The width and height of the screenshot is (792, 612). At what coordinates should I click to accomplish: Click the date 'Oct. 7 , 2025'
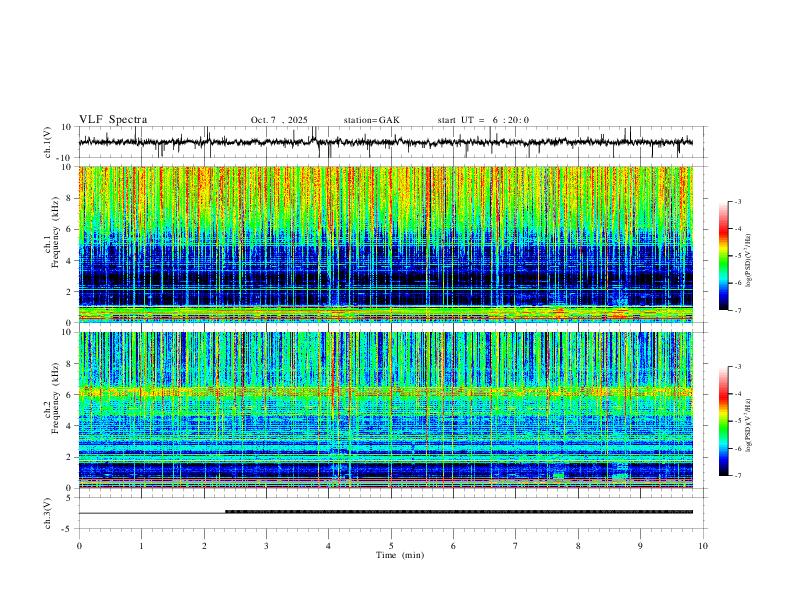coord(279,120)
